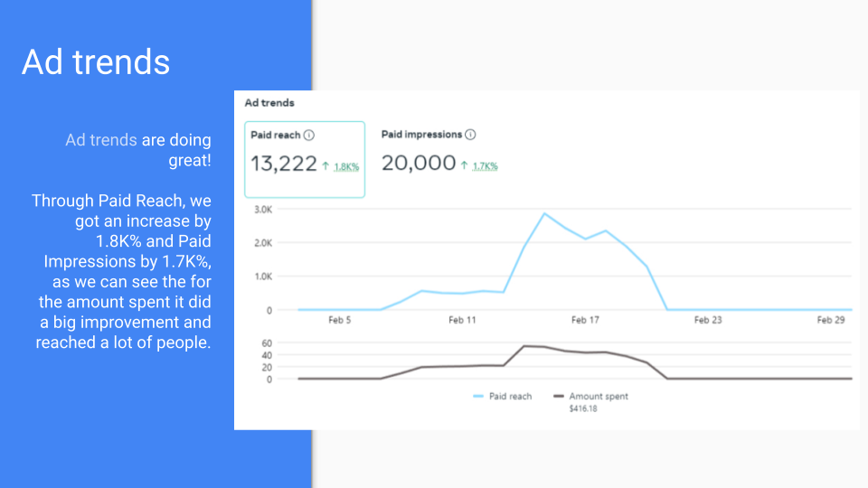Click the Feb 11 date axis label
The height and width of the screenshot is (488, 868).
462,320
